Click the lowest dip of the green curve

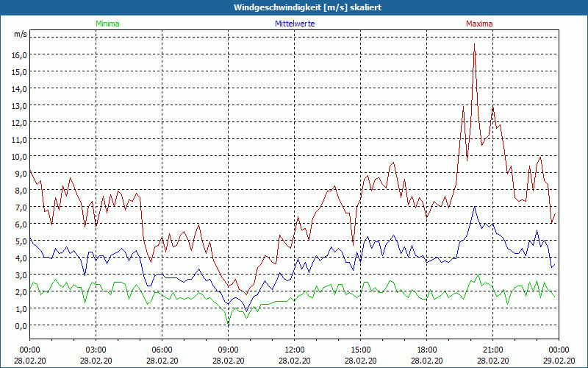coord(228,323)
